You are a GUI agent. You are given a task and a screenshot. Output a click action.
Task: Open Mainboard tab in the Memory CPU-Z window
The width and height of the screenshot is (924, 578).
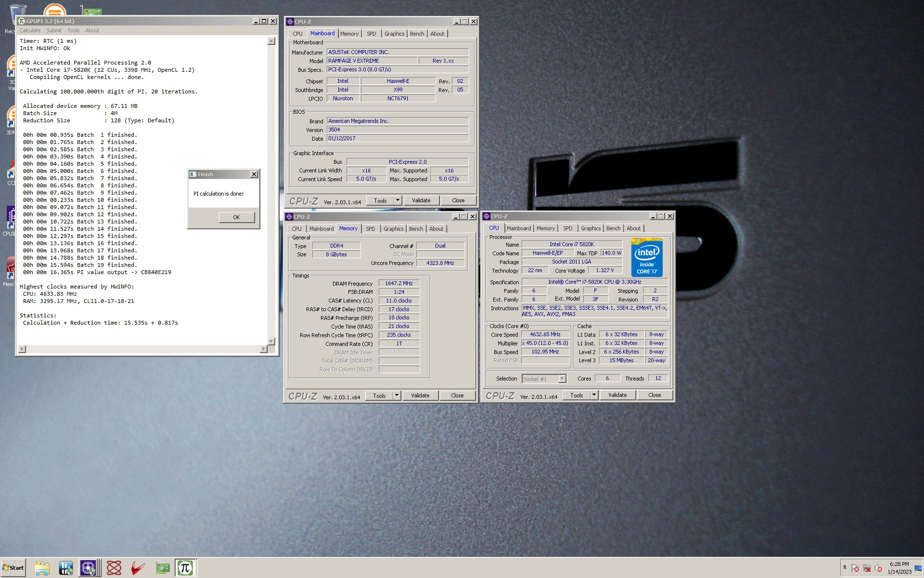[321, 229]
